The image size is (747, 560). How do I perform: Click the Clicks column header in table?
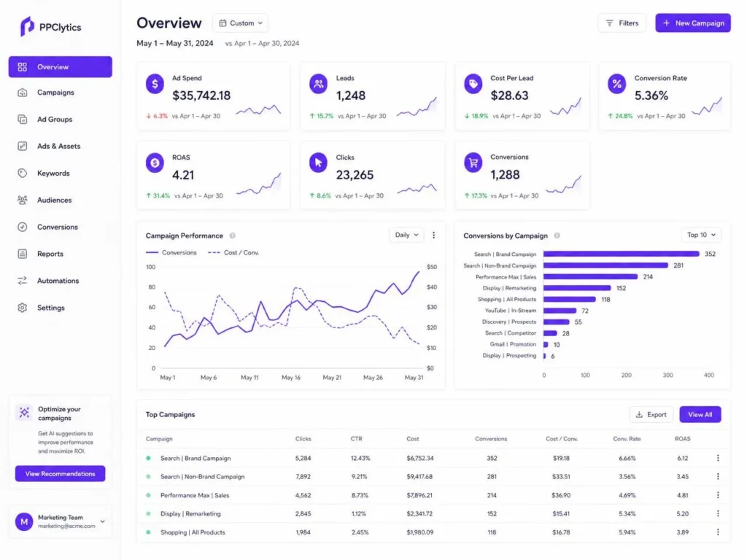tap(303, 438)
